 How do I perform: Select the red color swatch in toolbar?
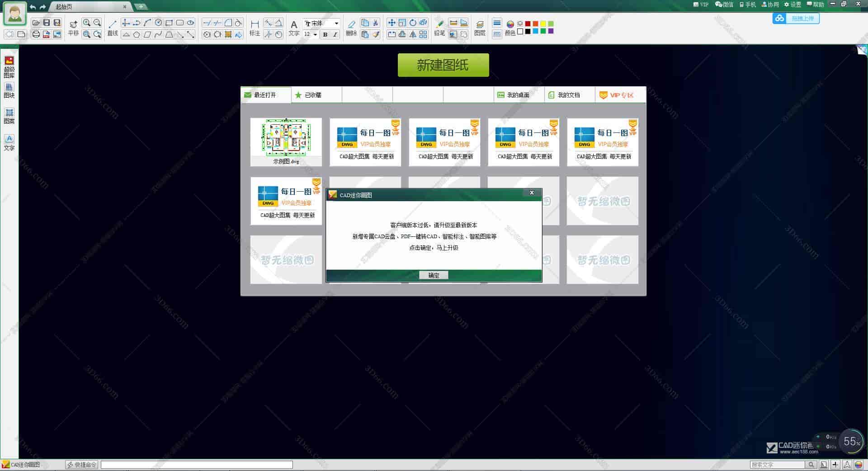528,24
